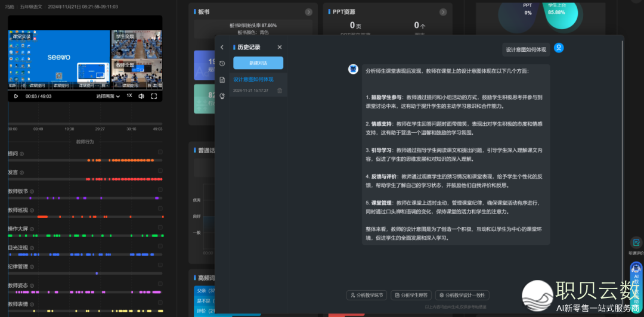Expand the PPT资源 card arrow

point(442,12)
